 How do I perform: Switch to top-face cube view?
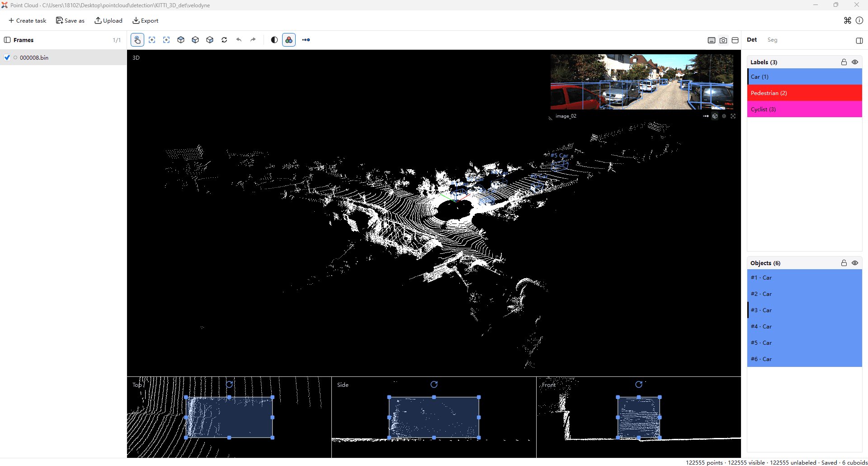(x=181, y=40)
